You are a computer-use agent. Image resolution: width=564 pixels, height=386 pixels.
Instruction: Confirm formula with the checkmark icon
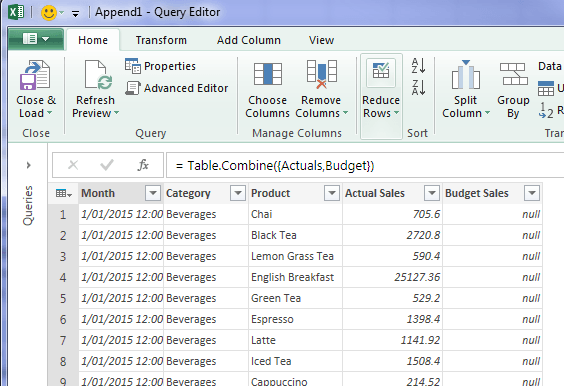[x=107, y=165]
